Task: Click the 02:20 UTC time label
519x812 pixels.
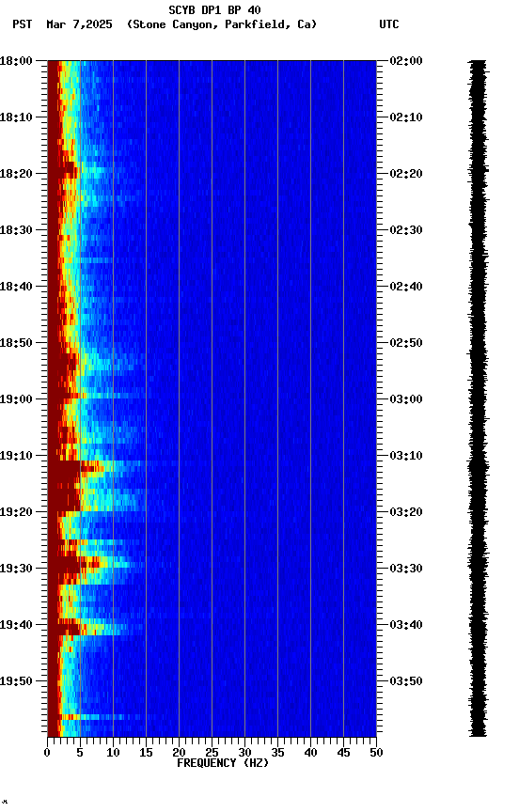Action: [x=406, y=174]
